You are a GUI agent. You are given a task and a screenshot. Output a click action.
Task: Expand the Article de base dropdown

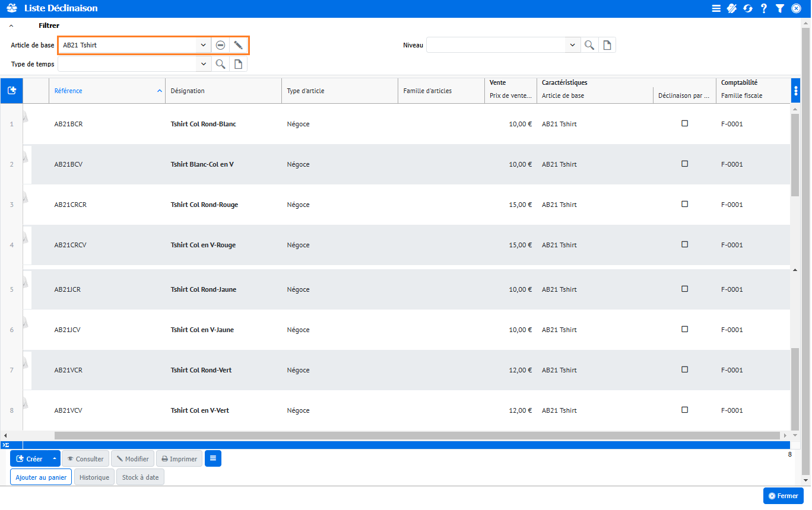click(203, 45)
